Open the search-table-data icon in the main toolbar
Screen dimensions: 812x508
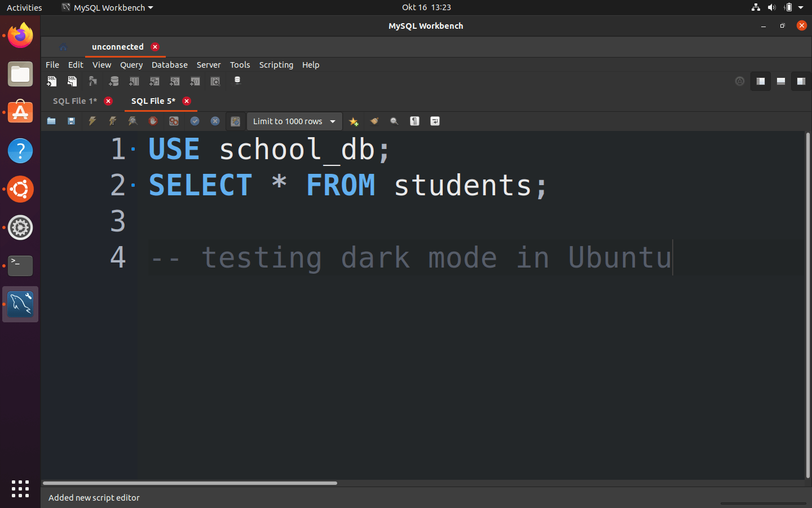click(215, 81)
